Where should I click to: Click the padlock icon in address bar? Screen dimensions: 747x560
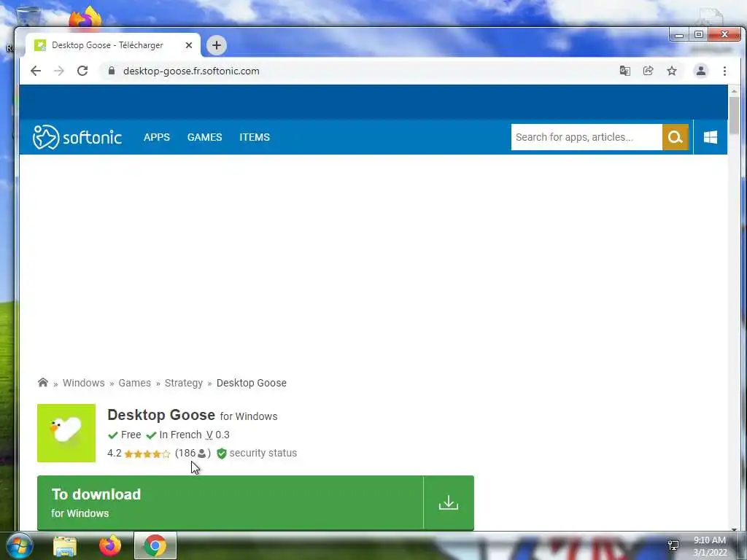tap(112, 71)
